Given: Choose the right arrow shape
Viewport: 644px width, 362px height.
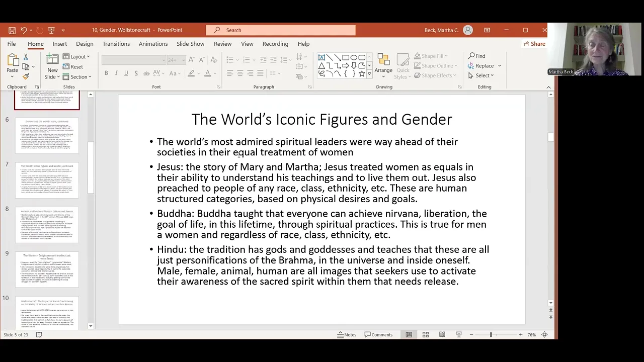Looking at the screenshot, I should point(346,65).
